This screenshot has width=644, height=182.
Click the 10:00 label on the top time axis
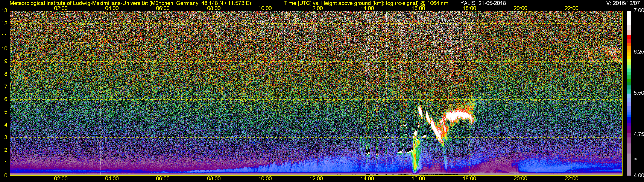point(265,8)
